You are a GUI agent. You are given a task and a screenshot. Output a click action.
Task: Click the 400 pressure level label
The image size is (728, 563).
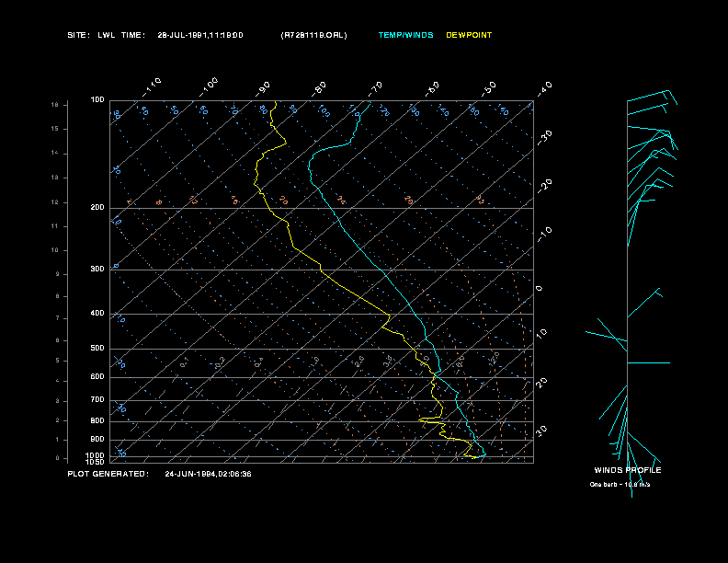pos(97,314)
